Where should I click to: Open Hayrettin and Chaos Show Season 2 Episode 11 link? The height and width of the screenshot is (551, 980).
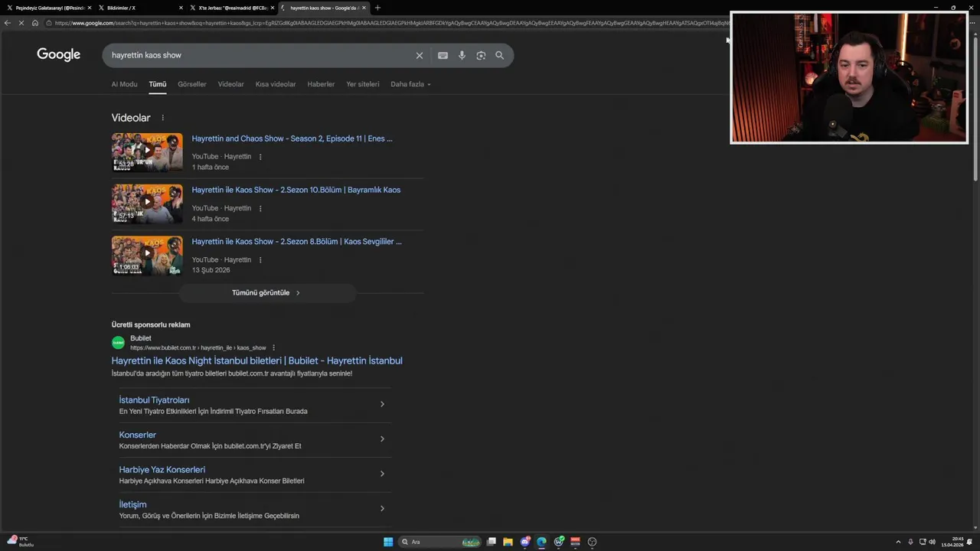coord(292,139)
